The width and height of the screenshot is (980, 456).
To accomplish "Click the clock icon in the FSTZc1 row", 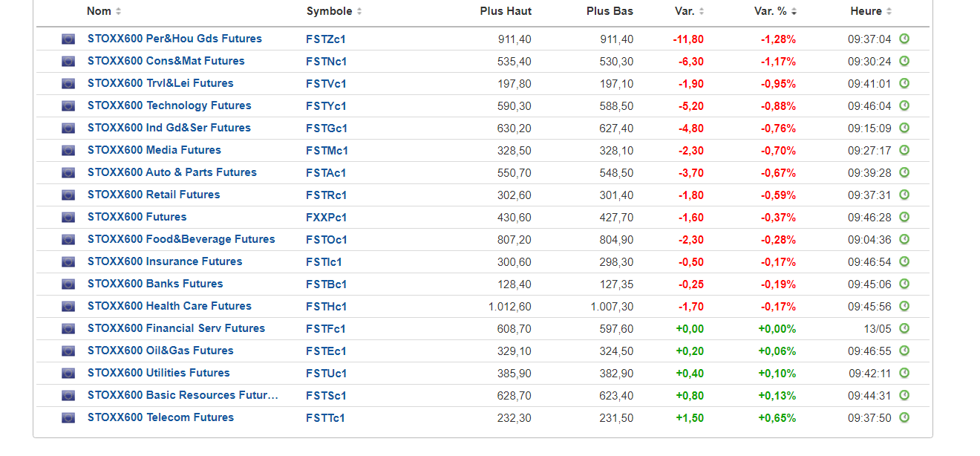I will (x=904, y=39).
